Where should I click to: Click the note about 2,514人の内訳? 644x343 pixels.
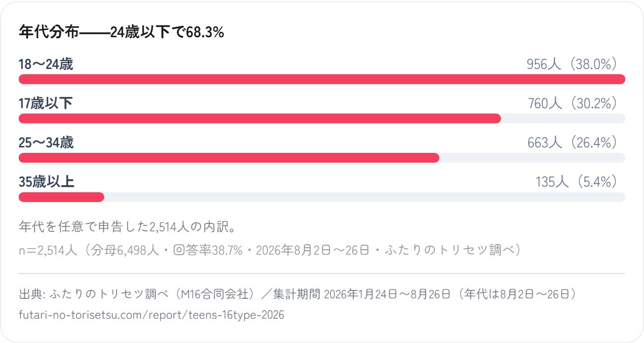(127, 227)
